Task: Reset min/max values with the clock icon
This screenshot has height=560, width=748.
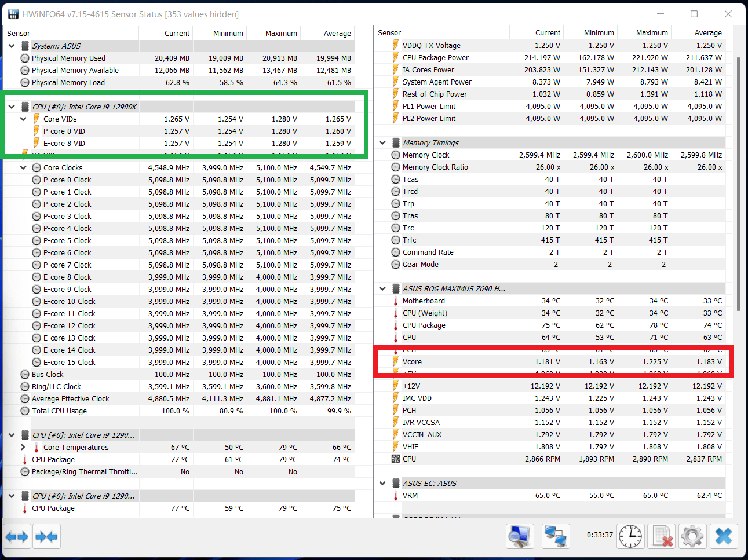Action: pyautogui.click(x=630, y=536)
